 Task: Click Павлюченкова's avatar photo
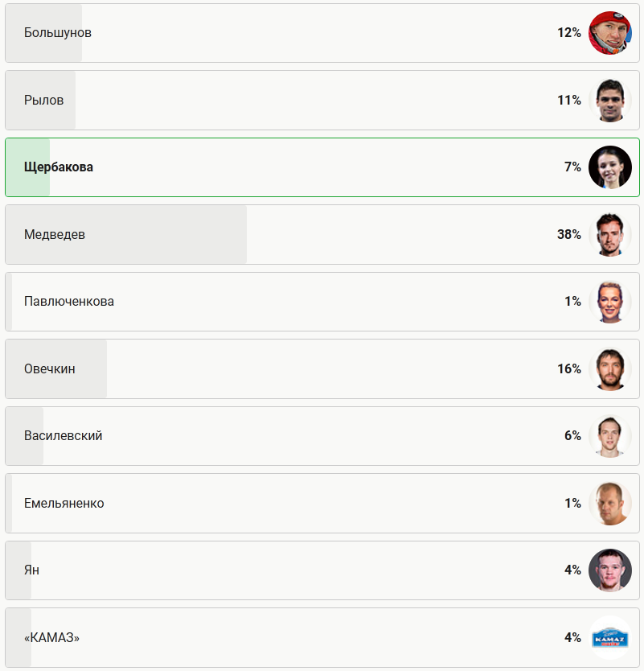pyautogui.click(x=610, y=302)
